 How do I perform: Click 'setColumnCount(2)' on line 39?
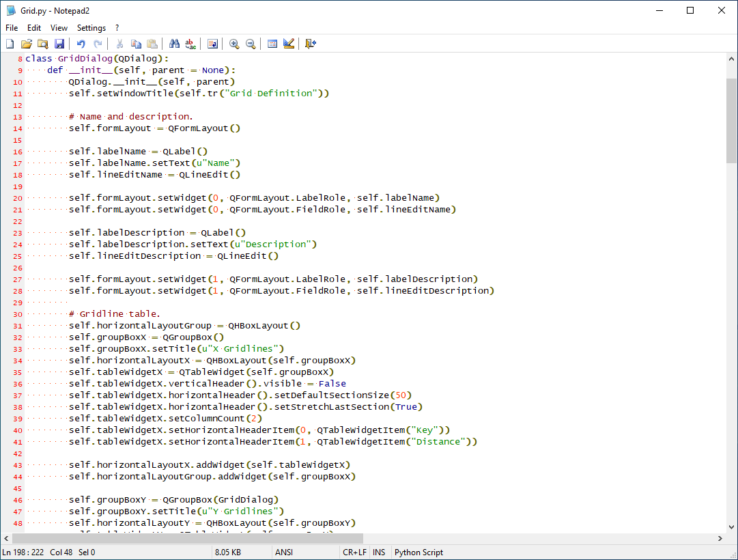(x=215, y=418)
